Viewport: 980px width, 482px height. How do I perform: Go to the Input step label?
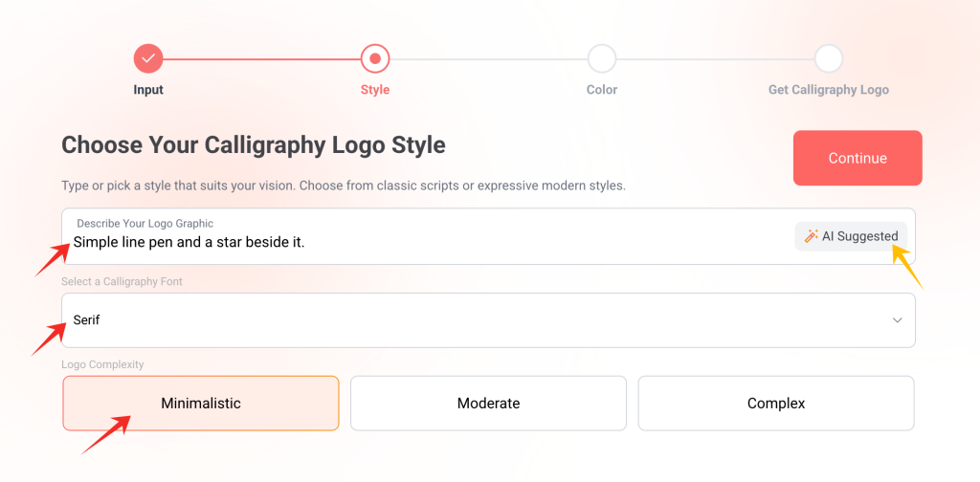coord(148,90)
